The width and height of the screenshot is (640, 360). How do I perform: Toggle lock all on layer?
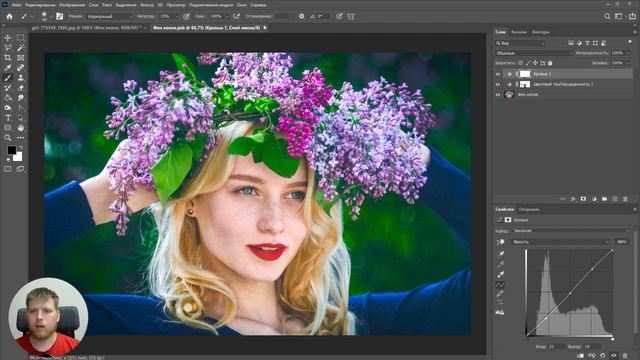[550, 63]
